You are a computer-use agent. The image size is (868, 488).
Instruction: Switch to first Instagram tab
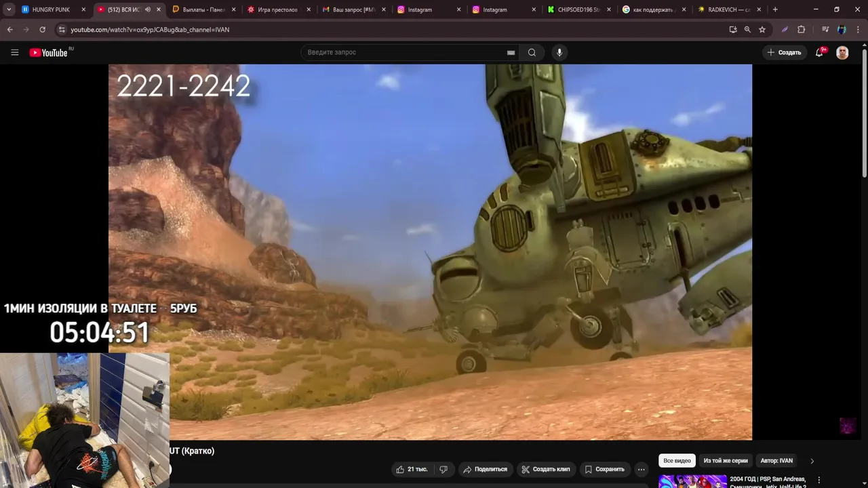click(x=429, y=9)
